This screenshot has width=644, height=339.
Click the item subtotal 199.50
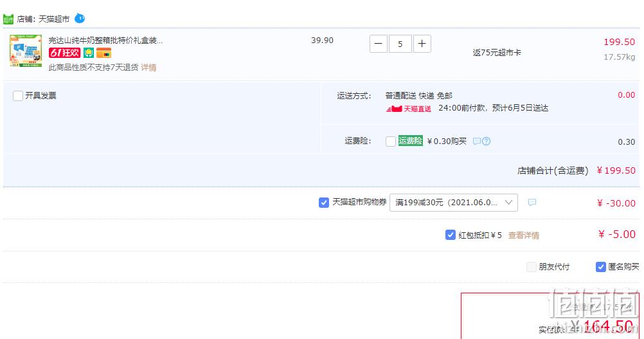(619, 42)
